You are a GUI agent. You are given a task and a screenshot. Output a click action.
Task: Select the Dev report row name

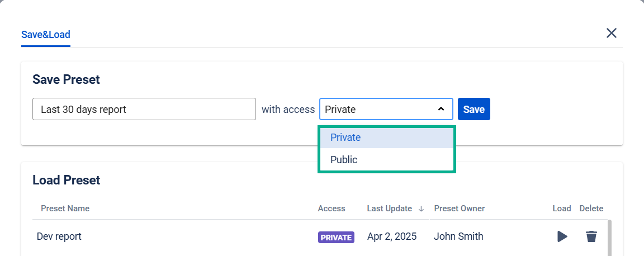[59, 236]
